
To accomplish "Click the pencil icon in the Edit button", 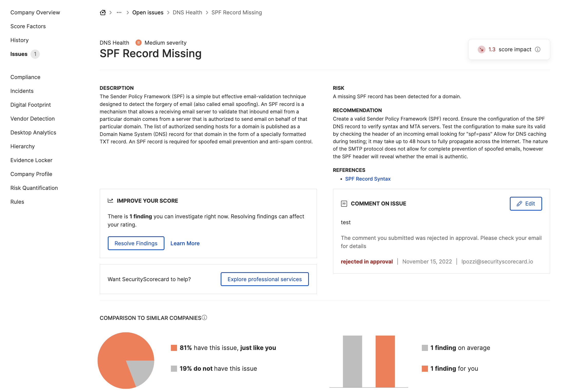I will (519, 204).
